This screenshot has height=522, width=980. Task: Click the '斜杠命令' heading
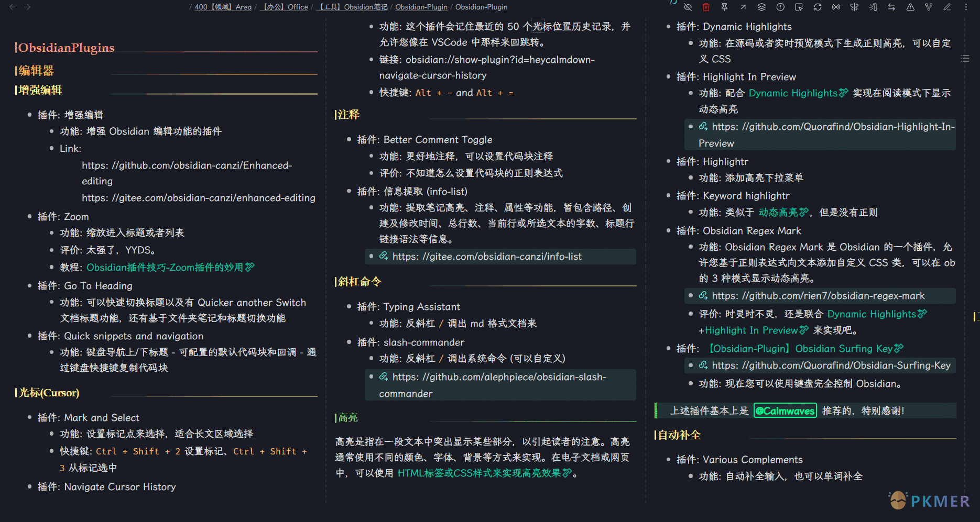point(360,282)
